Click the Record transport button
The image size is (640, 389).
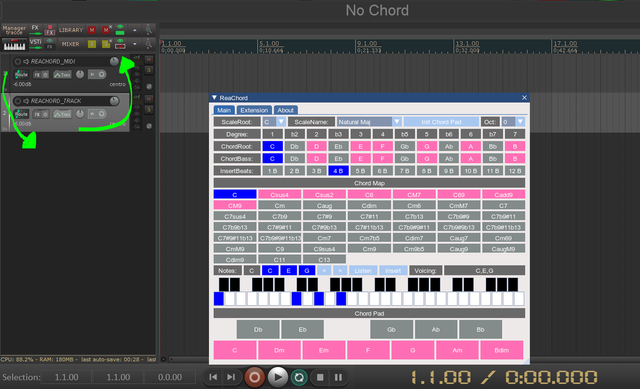(254, 377)
